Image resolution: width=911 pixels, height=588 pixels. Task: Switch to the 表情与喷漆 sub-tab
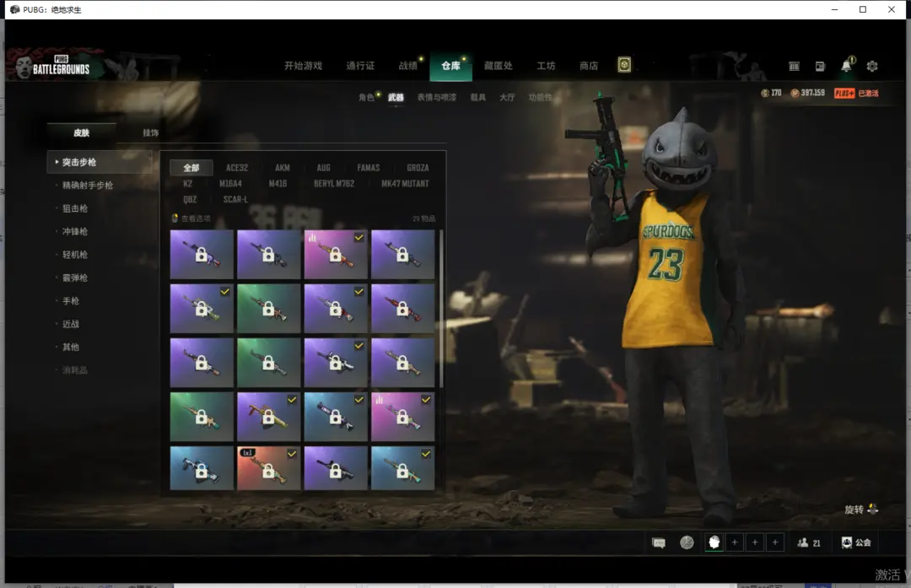436,97
